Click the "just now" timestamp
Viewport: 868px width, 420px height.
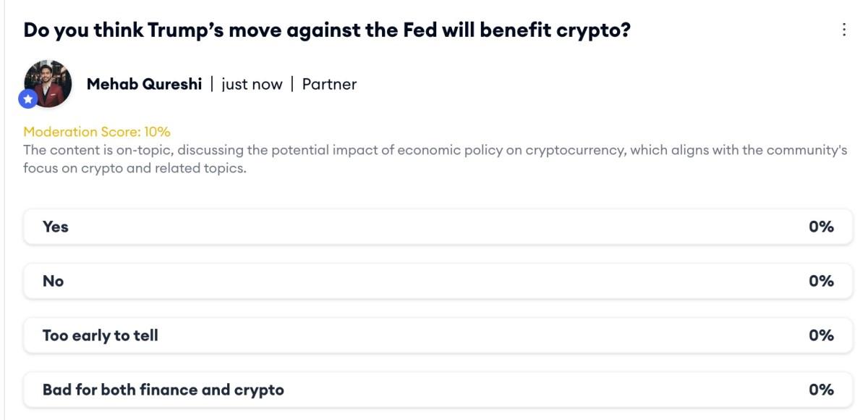tap(252, 84)
